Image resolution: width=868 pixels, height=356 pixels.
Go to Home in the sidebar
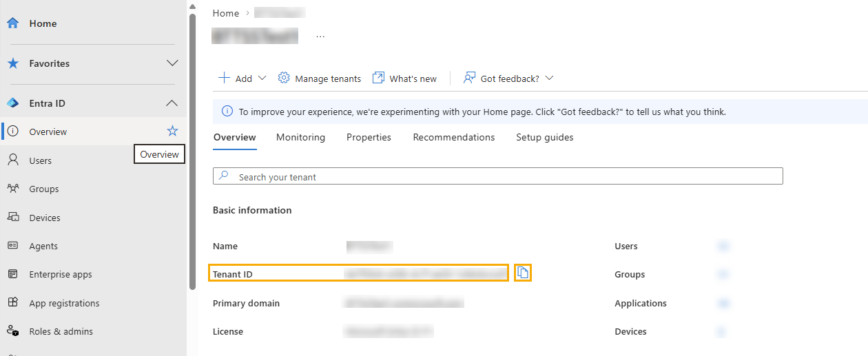click(x=93, y=23)
